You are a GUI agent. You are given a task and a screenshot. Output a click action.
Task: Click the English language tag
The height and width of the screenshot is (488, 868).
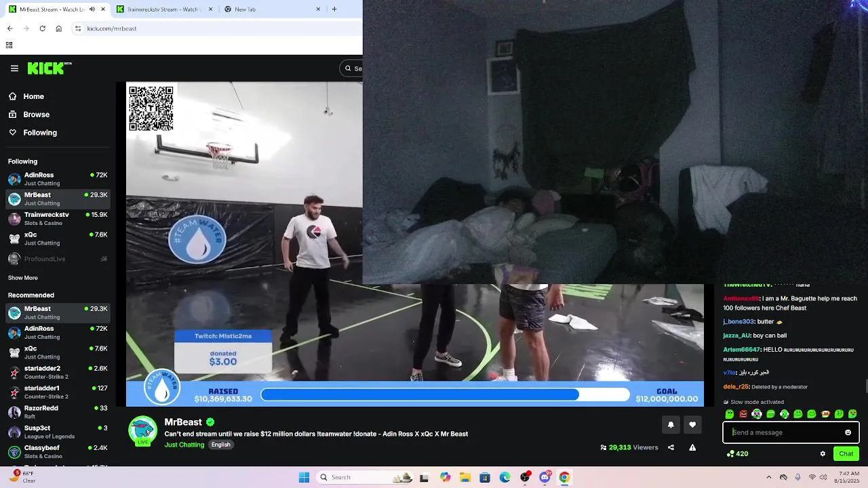coord(220,445)
